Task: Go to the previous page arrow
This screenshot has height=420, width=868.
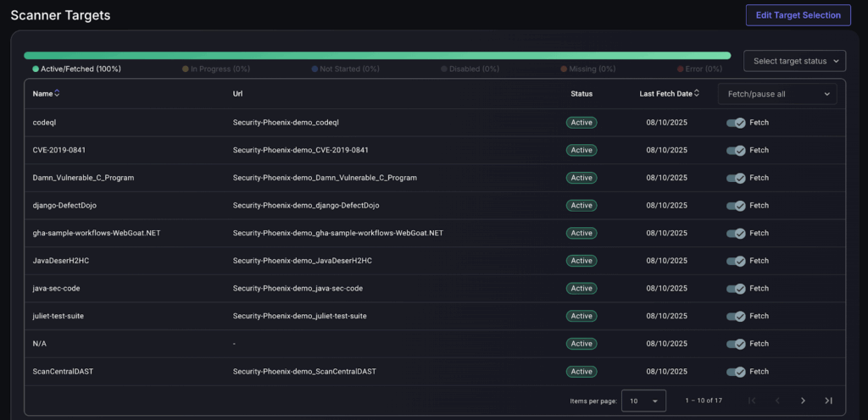Action: [x=777, y=401]
